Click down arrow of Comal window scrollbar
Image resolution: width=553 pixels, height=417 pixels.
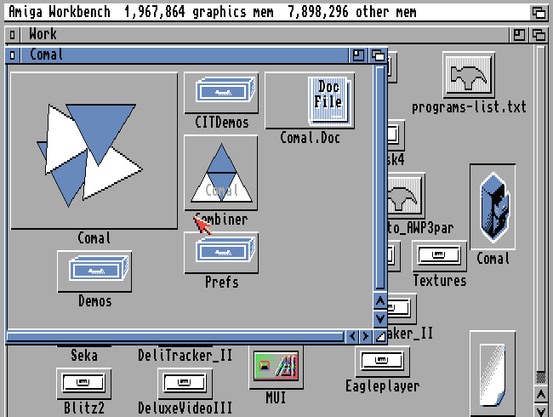[380, 319]
